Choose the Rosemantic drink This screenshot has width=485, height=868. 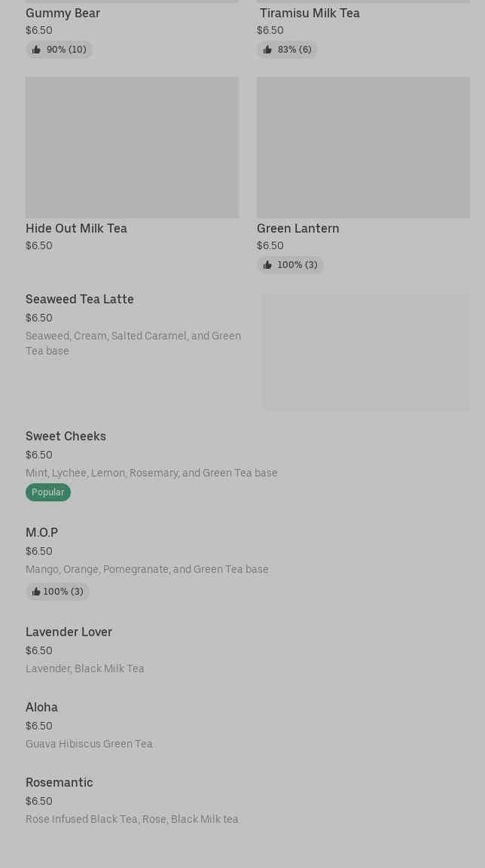click(59, 783)
